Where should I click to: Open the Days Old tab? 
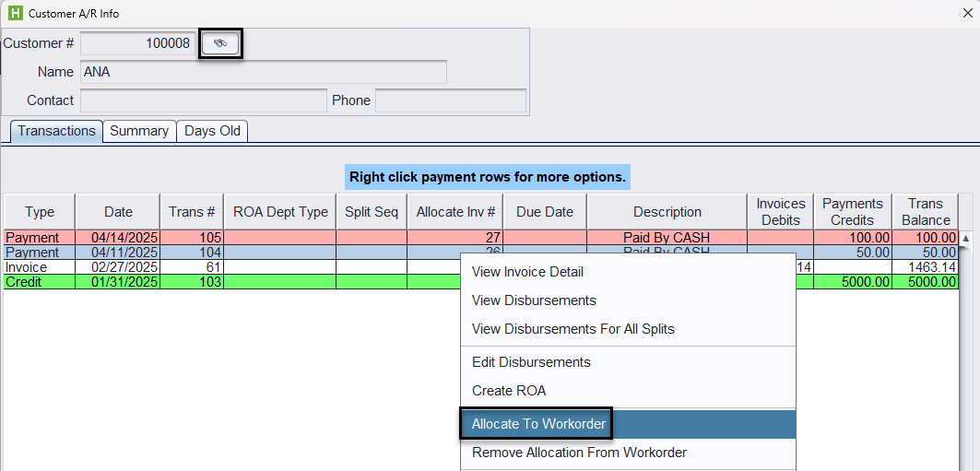[212, 131]
